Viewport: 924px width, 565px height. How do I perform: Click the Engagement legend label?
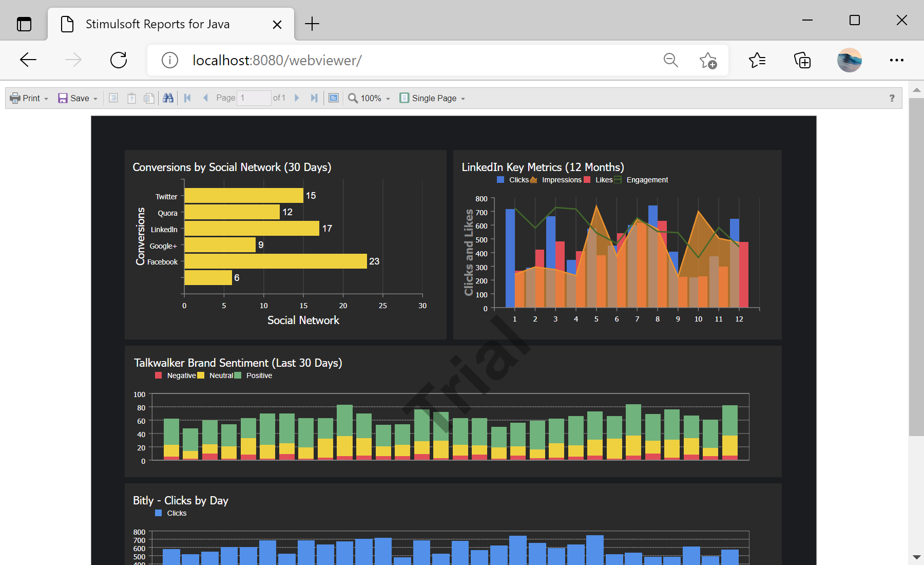647,180
